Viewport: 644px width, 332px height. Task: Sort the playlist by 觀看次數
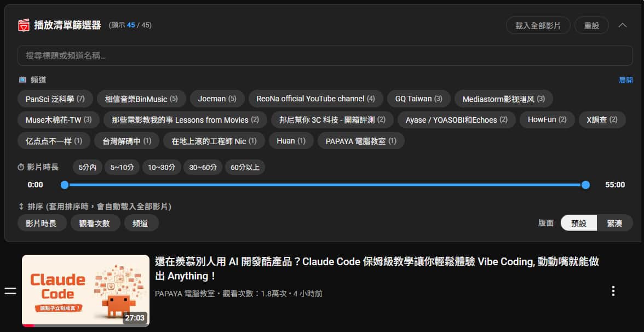click(x=95, y=223)
